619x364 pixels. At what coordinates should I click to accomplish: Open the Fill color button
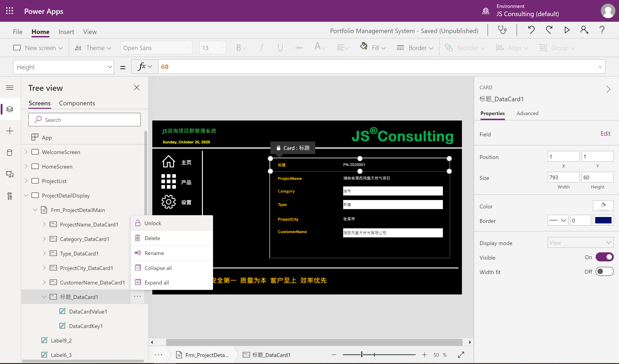(373, 48)
